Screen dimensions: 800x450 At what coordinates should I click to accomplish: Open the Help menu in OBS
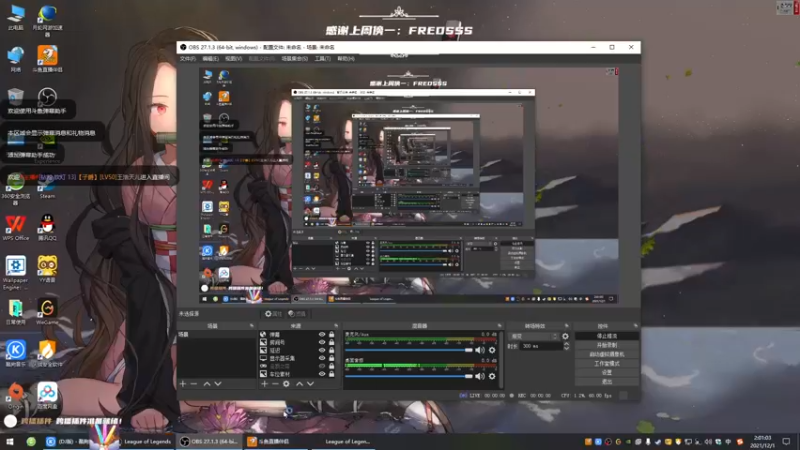[346, 59]
